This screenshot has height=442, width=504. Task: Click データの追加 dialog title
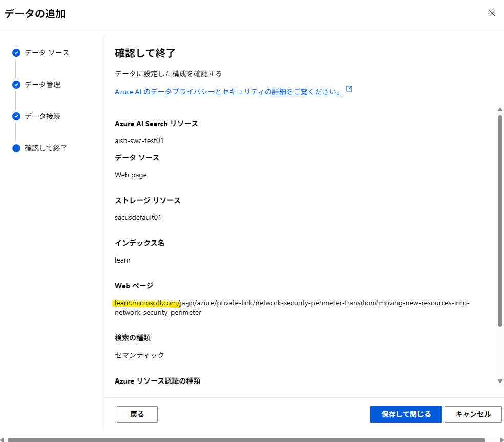pos(35,13)
